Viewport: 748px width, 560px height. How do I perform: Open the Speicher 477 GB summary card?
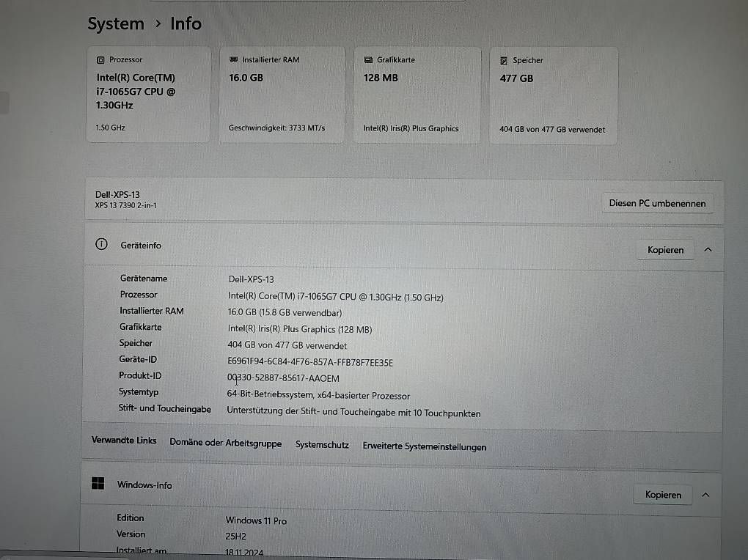tap(554, 95)
